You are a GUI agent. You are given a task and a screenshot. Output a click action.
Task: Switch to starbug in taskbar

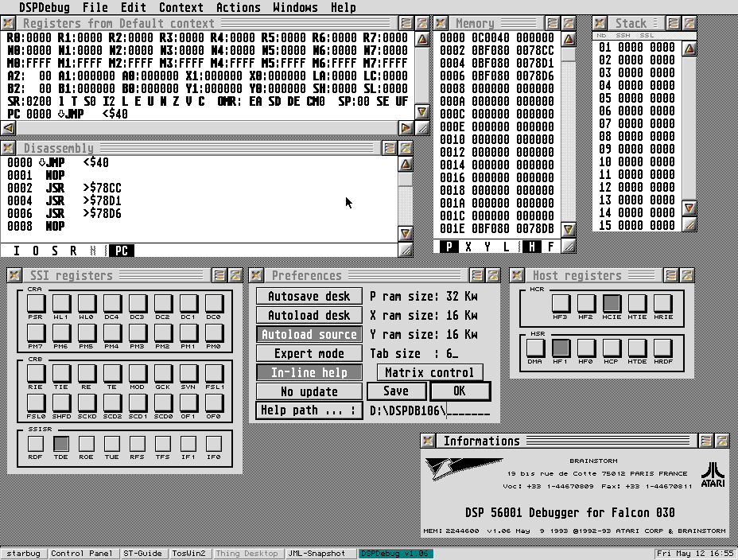click(x=24, y=554)
